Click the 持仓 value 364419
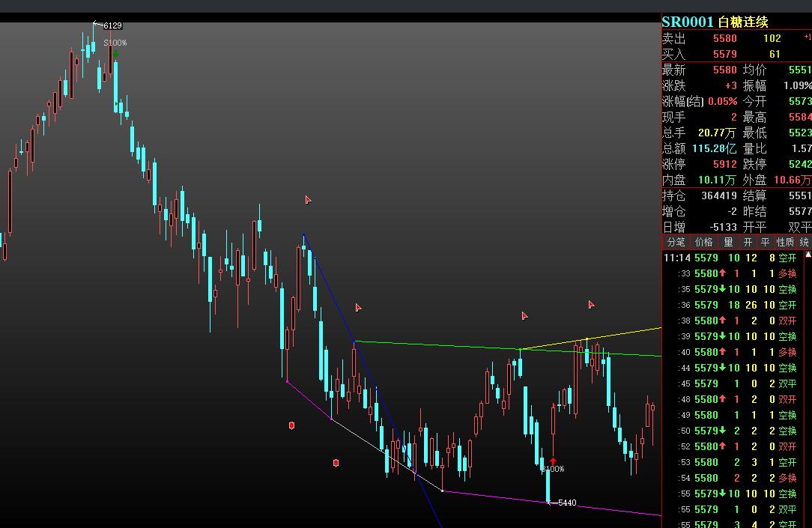The image size is (812, 528). (719, 195)
